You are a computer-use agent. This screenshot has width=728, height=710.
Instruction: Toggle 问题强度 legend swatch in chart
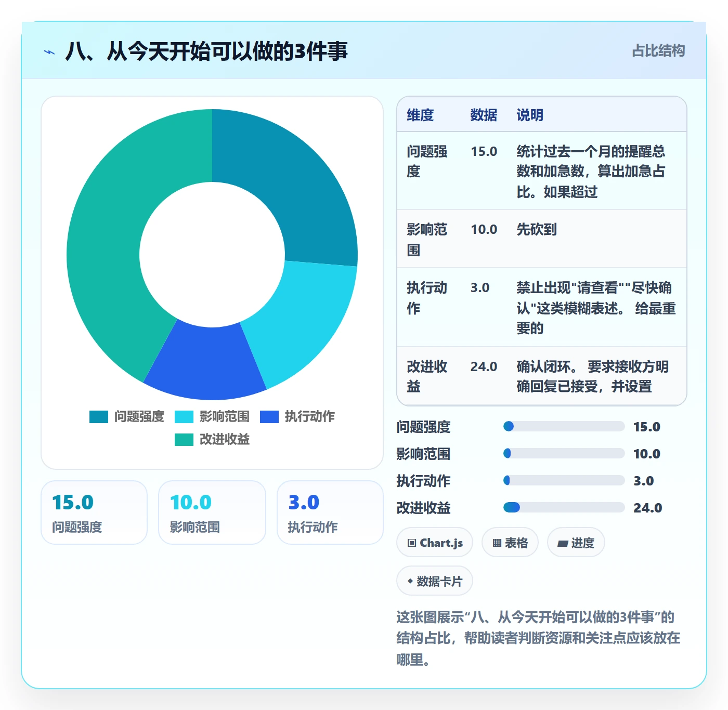coord(99,417)
